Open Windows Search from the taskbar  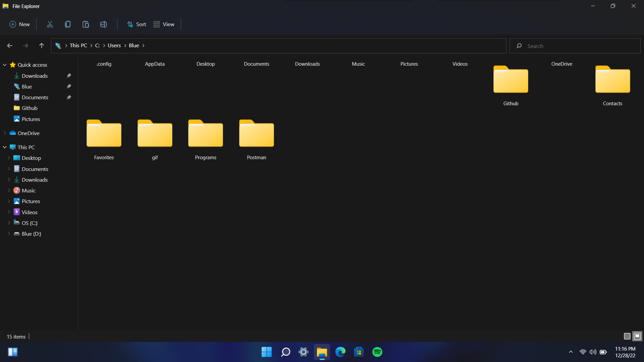point(285,352)
